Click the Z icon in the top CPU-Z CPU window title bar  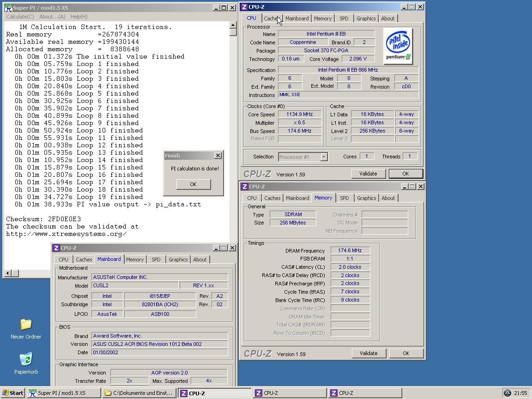click(244, 7)
